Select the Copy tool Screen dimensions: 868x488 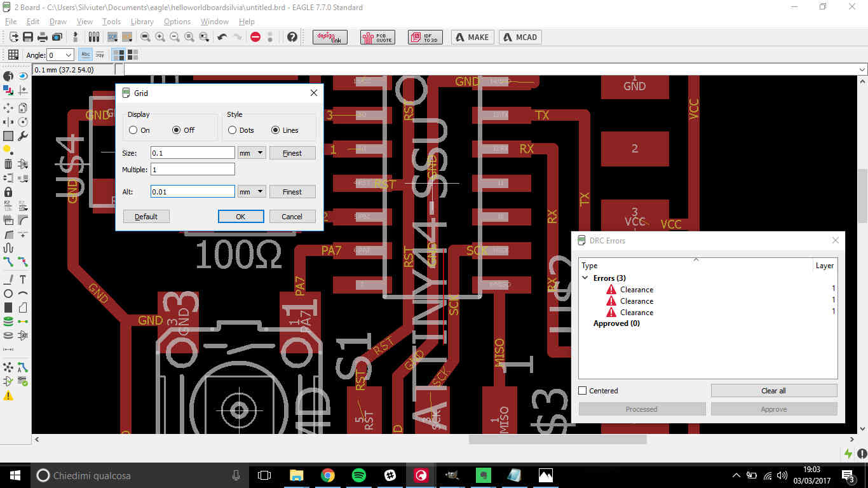(x=23, y=108)
